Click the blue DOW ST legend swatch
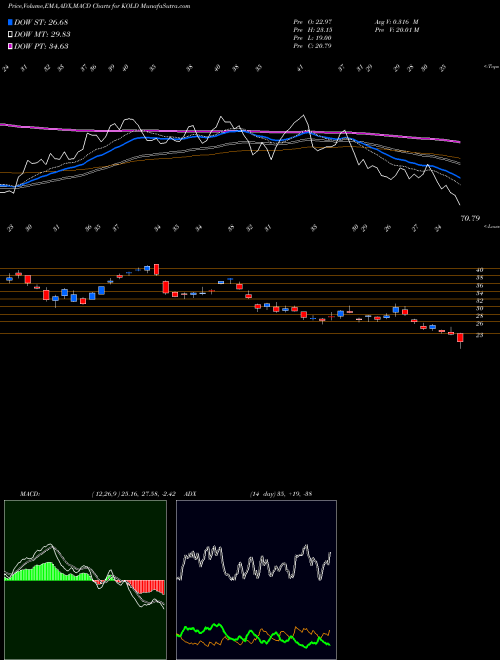Image resolution: width=500 pixels, height=660 pixels. (x=10, y=22)
